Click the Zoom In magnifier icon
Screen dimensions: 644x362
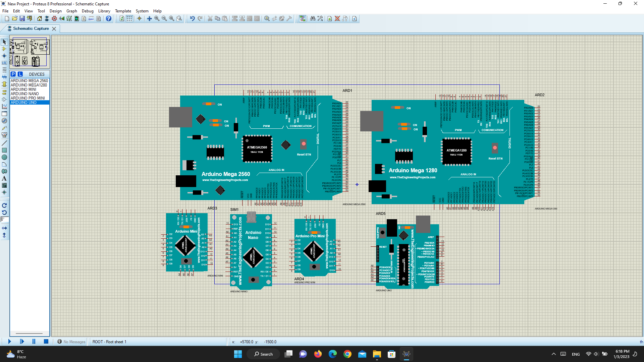pyautogui.click(x=157, y=19)
